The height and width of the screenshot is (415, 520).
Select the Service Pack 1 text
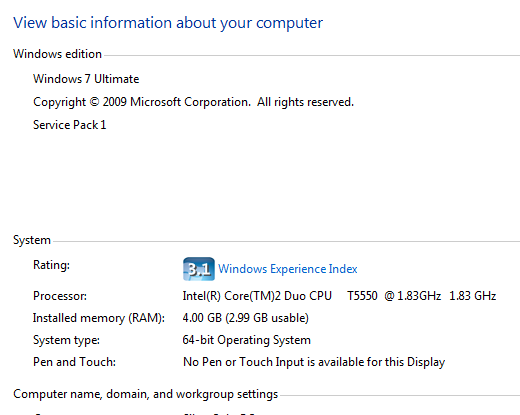70,125
